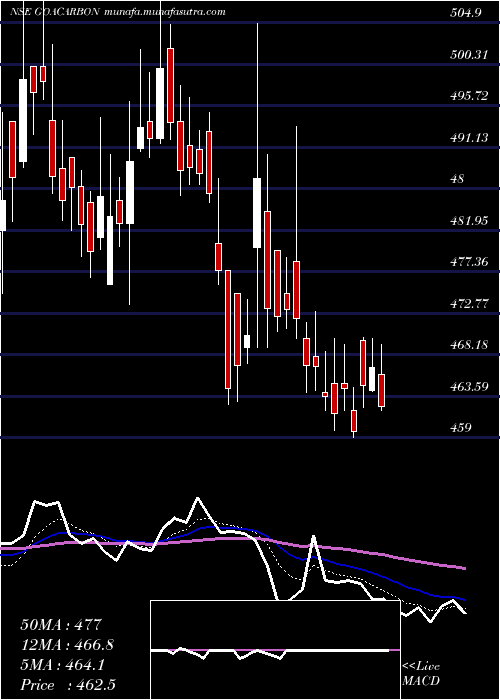Click the 463.59 price axis label
This screenshot has height=700, width=500.
coord(469,386)
